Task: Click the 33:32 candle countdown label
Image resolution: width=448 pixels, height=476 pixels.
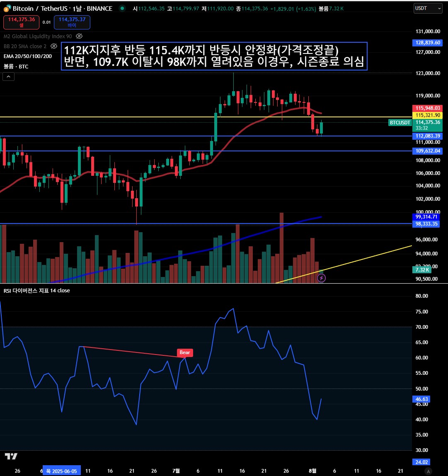Action: click(421, 128)
